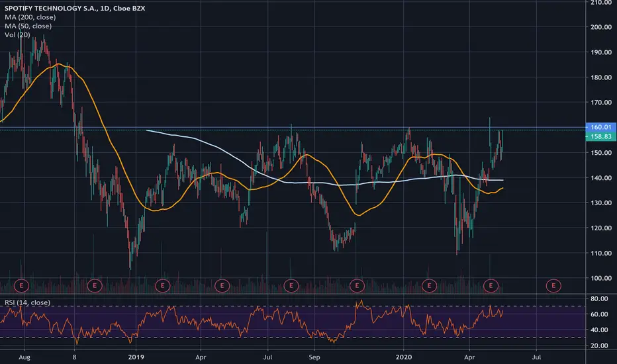Click the green 158.83 last price tag
This screenshot has height=364, width=617.
click(601, 136)
